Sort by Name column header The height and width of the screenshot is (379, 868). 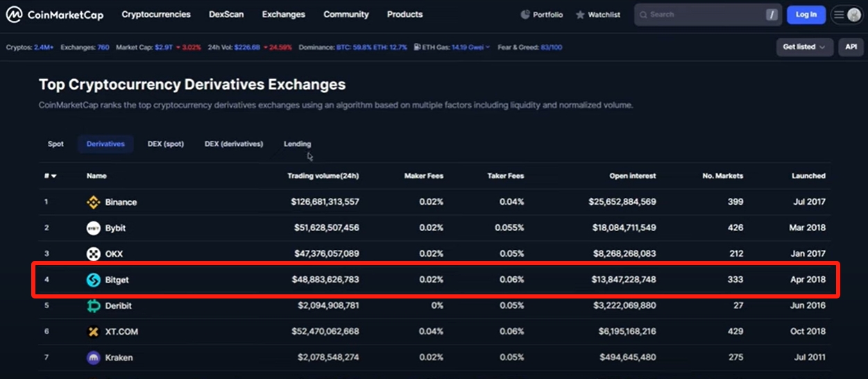pos(96,176)
